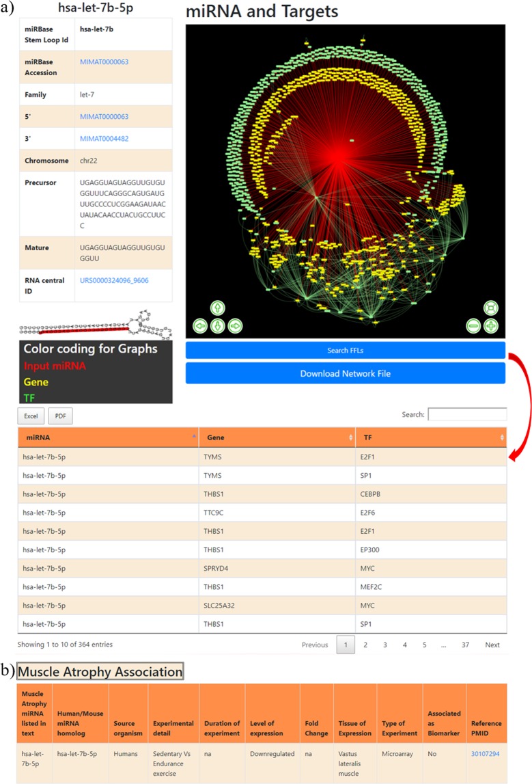532x784 pixels.
Task: Open reference PMID 30107294 link
Action: coord(486,753)
